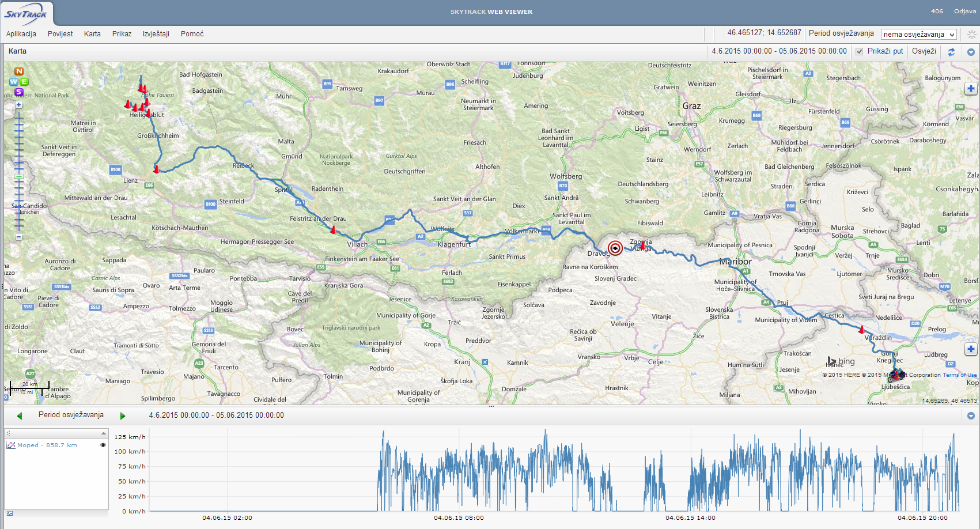
Task: Open the nema osvježavanja refresh dropdown
Action: pos(918,35)
